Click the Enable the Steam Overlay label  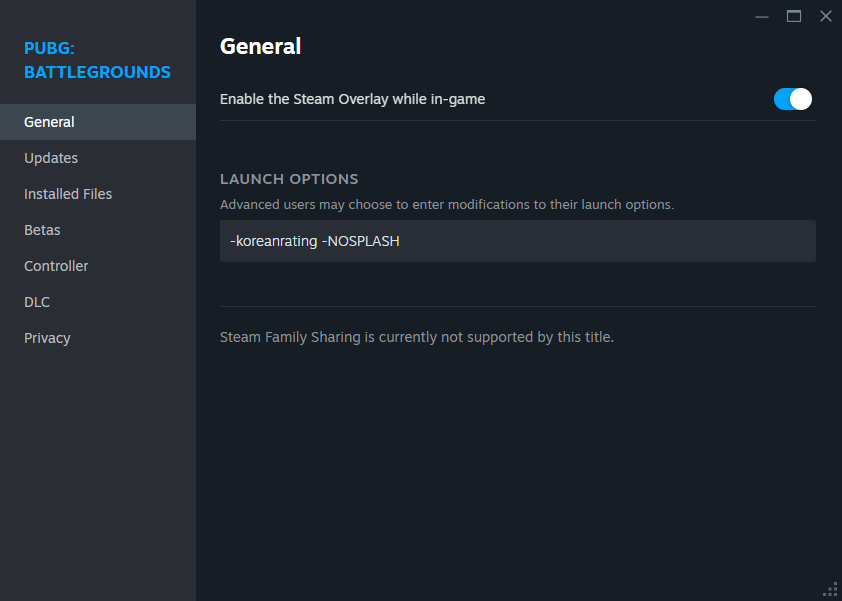tap(352, 99)
